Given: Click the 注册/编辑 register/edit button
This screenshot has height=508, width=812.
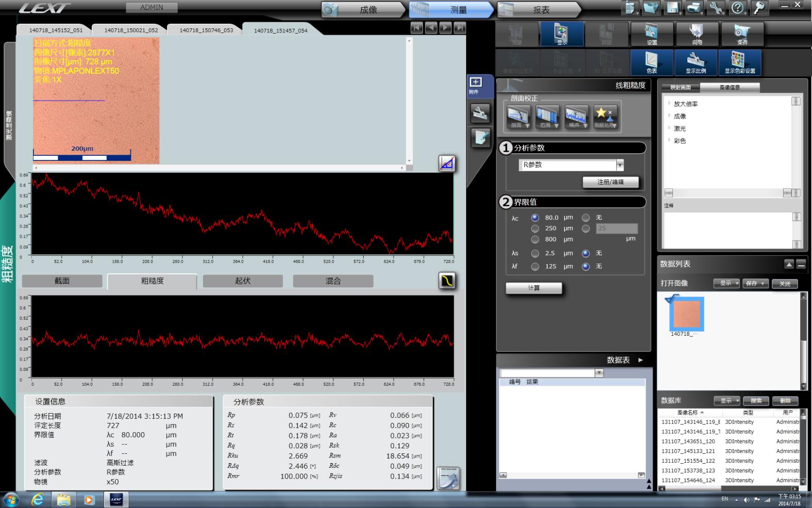Looking at the screenshot, I should (611, 182).
